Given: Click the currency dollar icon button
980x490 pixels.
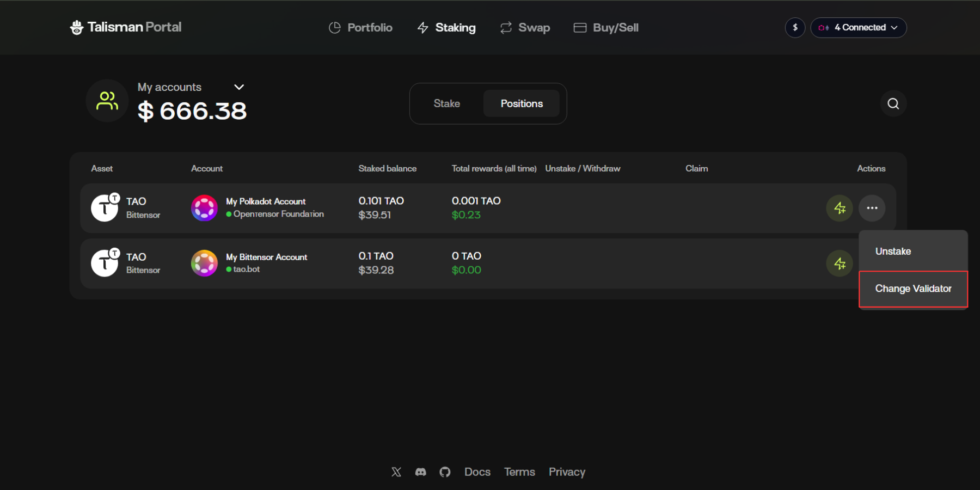Looking at the screenshot, I should (795, 28).
